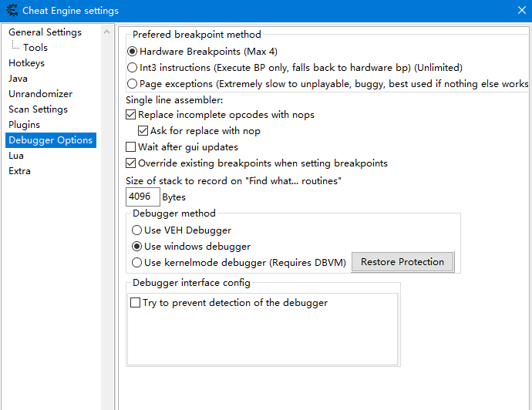532x410 pixels.
Task: Enable Try to prevent detection of debugger
Action: point(136,303)
